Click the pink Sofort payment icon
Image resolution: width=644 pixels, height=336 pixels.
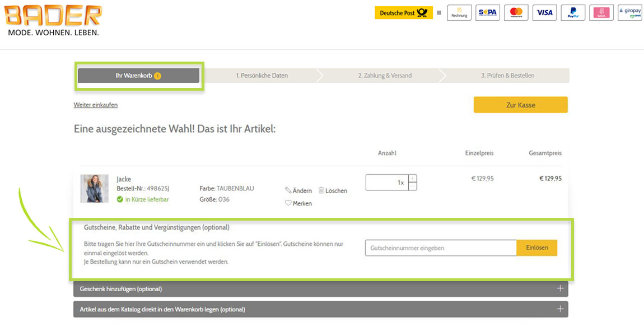(x=601, y=13)
